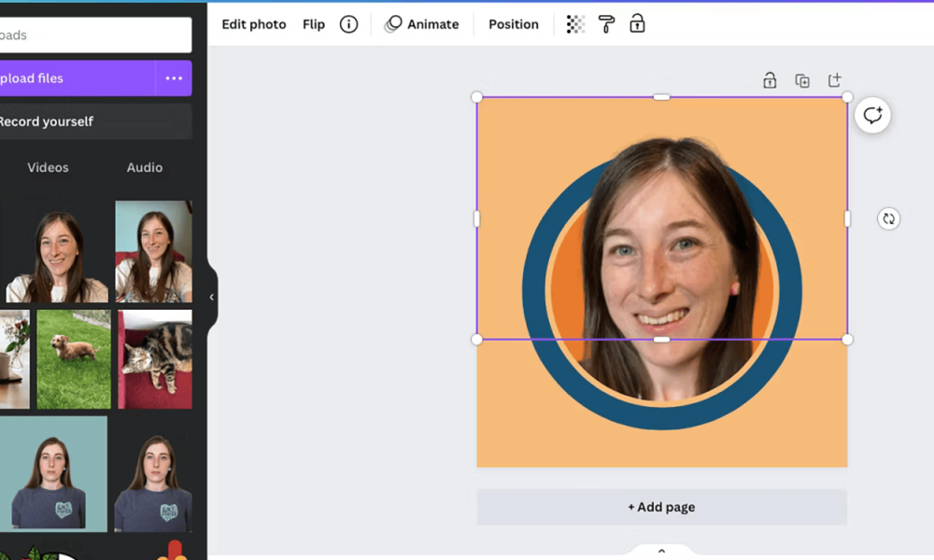
Task: Click the bottom-center crop handle
Action: point(661,340)
